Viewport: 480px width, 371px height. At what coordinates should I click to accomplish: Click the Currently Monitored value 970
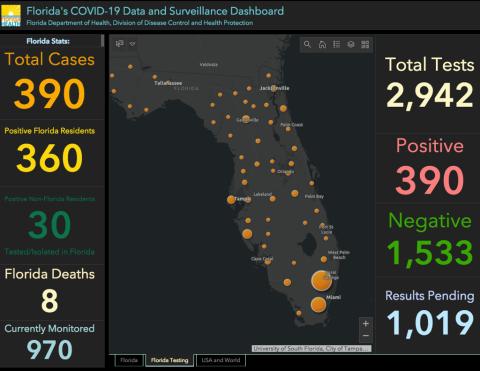pyautogui.click(x=50, y=349)
